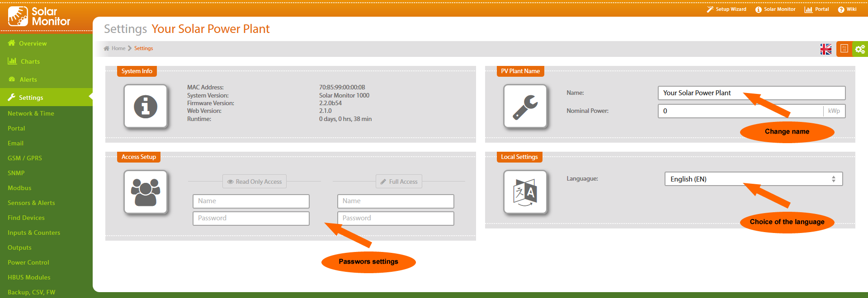The width and height of the screenshot is (868, 298).
Task: Click the green gears settings icon
Action: pos(859,49)
